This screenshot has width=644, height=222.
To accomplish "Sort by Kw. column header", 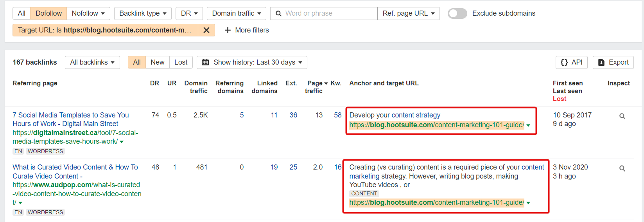I will point(336,83).
